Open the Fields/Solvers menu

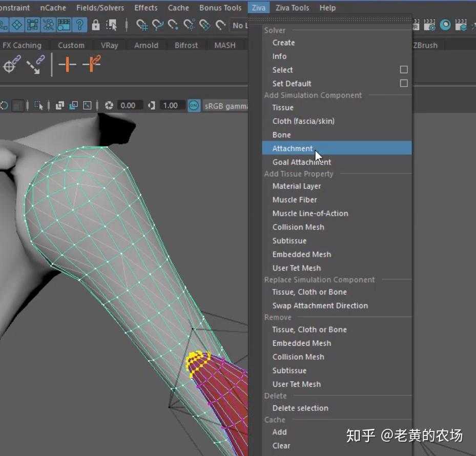click(x=100, y=8)
